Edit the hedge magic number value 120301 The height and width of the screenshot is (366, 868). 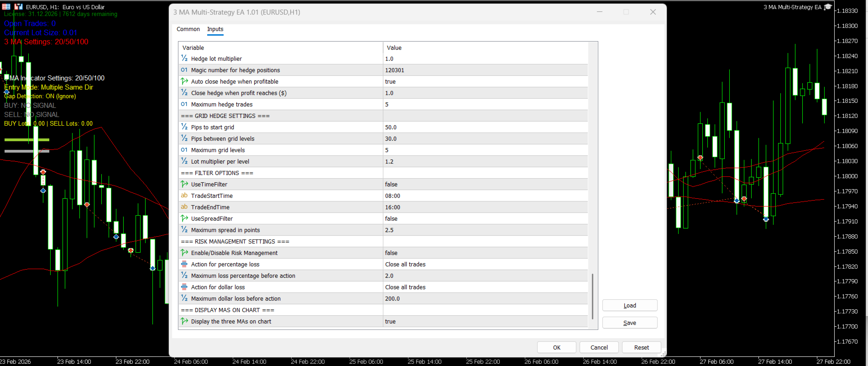tap(486, 70)
